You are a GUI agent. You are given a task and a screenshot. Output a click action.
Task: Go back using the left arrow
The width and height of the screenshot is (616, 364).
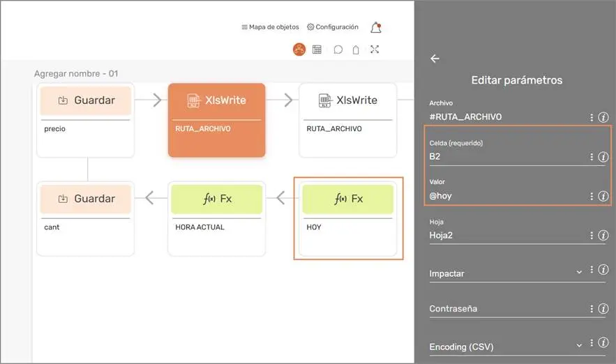(435, 59)
